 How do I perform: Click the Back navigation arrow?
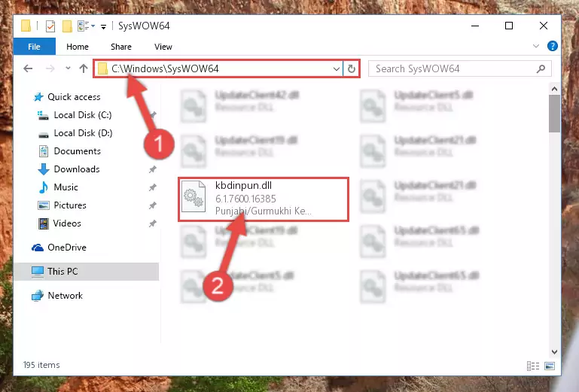(28, 68)
